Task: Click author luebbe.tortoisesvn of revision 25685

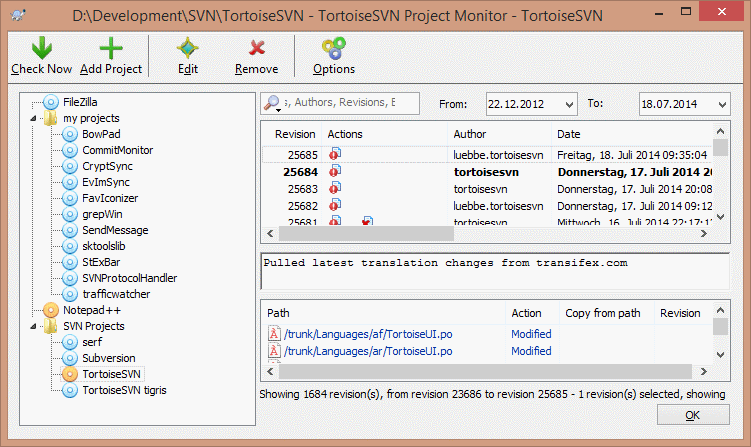Action: point(498,155)
